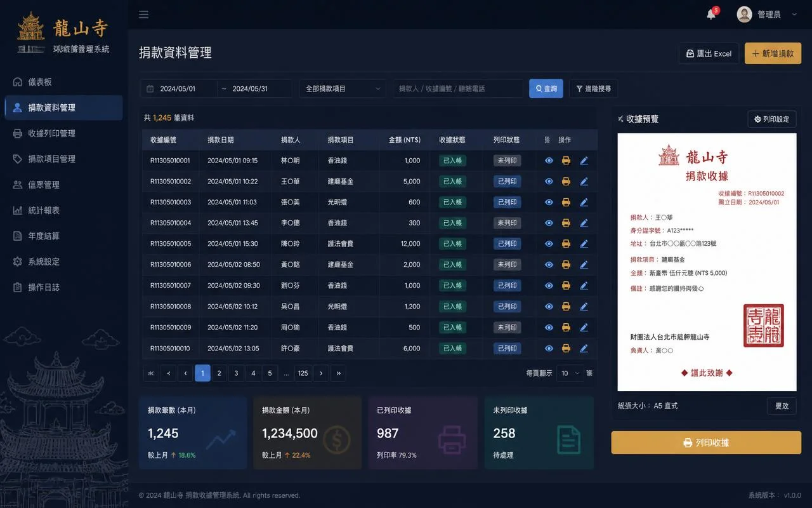Print receipt for row R11305010005
The height and width of the screenshot is (508, 812).
[x=566, y=244]
